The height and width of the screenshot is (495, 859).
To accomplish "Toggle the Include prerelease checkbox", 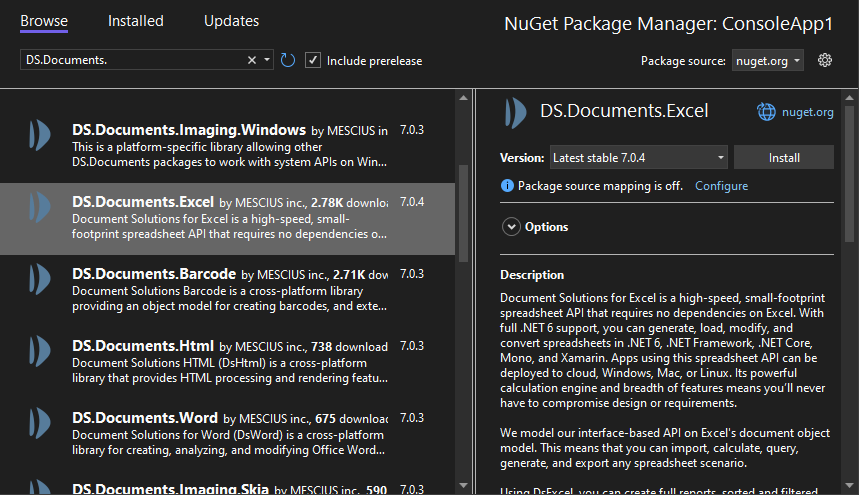I will click(x=312, y=60).
